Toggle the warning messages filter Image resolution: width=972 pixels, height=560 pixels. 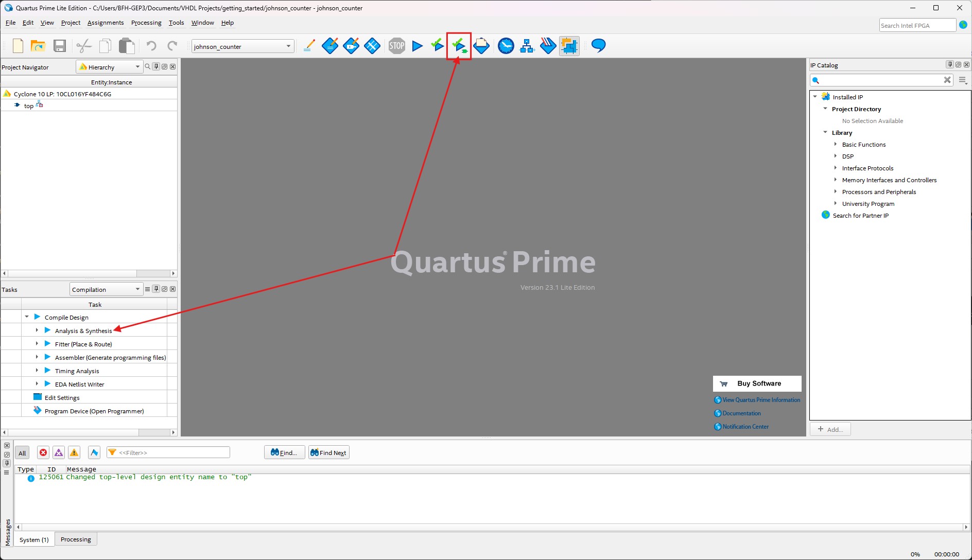74,452
